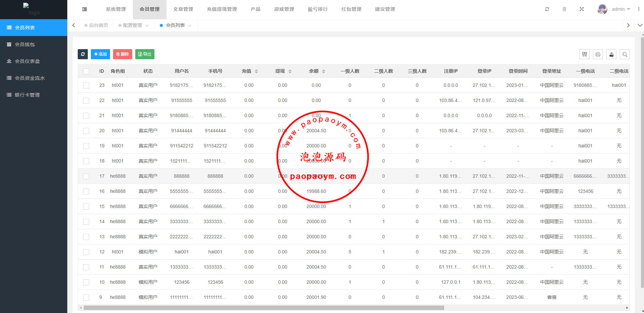Switch to the 后台首页 tab

[98, 25]
